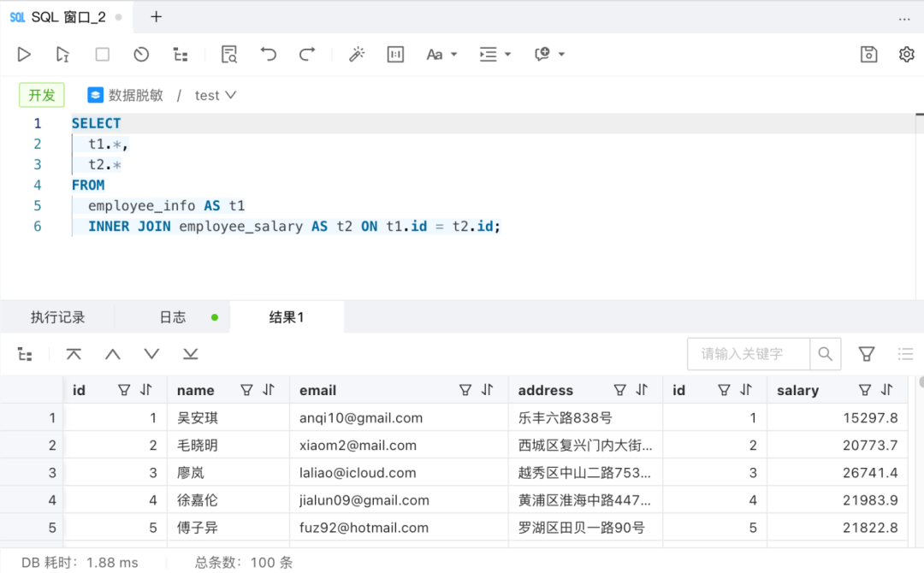Add a new SQL window tab
This screenshot has height=573, width=924.
point(157,17)
